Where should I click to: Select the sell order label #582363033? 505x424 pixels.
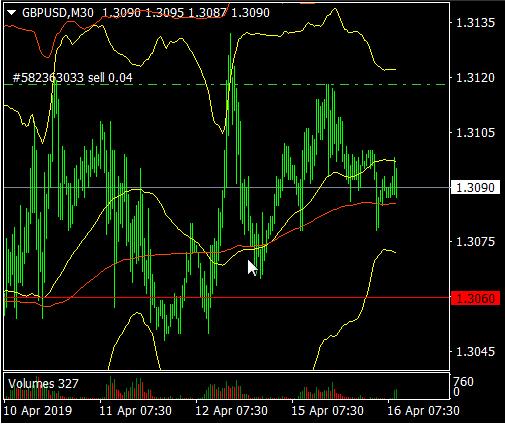pos(72,78)
